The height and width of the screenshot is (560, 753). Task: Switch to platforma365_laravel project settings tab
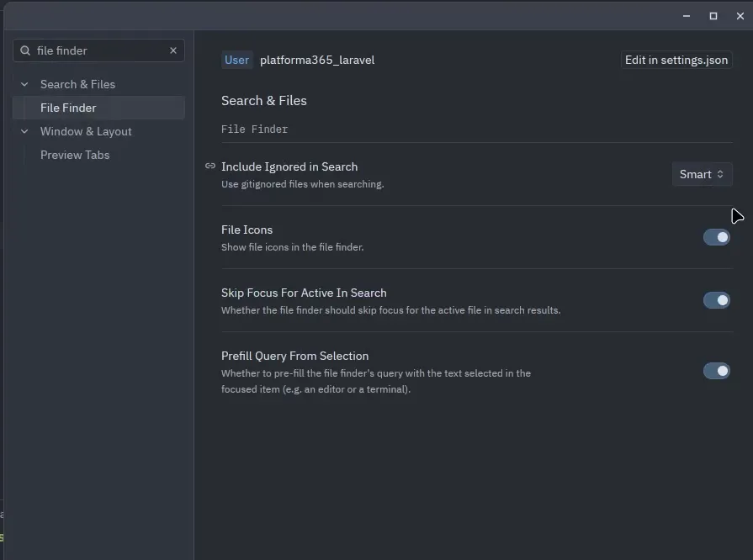coord(317,60)
